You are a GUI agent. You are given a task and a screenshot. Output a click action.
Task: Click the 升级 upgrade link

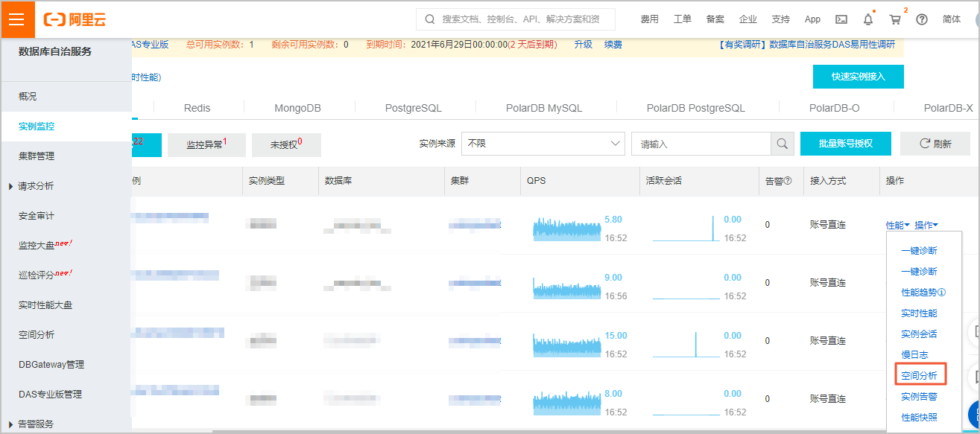tap(583, 45)
